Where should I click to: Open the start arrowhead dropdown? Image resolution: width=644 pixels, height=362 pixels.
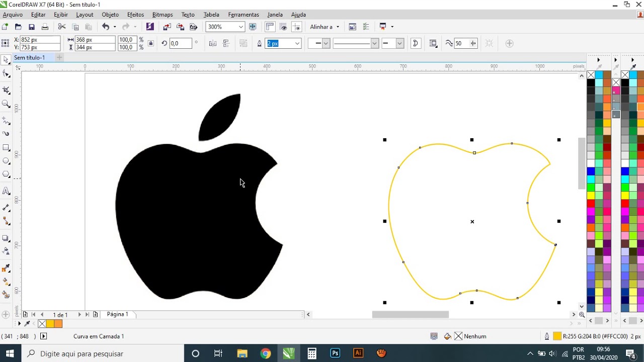coord(326,43)
